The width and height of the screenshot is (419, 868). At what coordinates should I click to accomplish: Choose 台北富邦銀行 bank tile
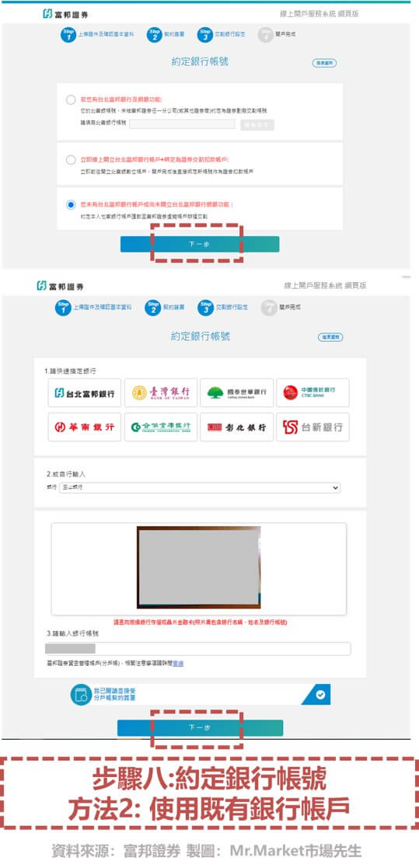(x=85, y=393)
